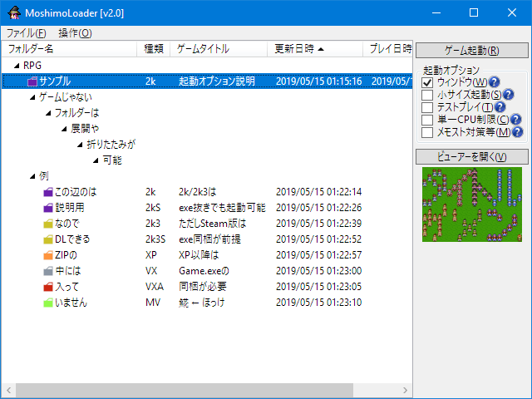Click the red folder icon beside 入って
The height and width of the screenshot is (399, 532).
pos(48,287)
